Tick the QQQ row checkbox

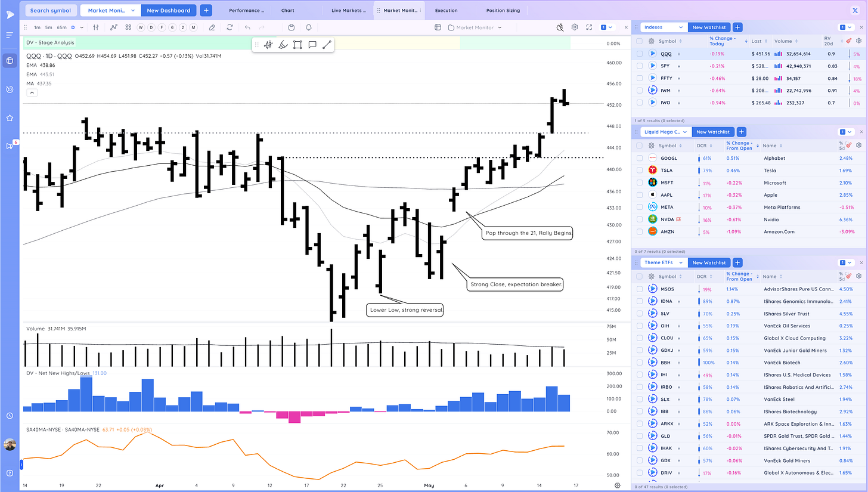[639, 53]
